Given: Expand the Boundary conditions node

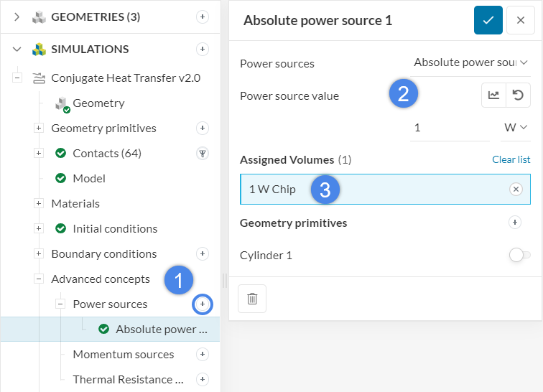Looking at the screenshot, I should [x=39, y=254].
